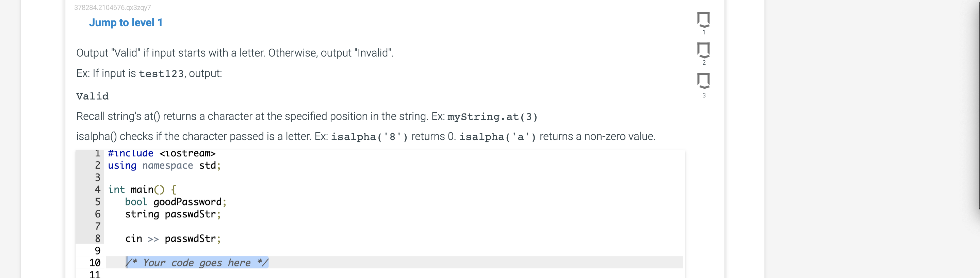Open the Jump to level 1 link
The image size is (980, 278).
pyautogui.click(x=126, y=22)
